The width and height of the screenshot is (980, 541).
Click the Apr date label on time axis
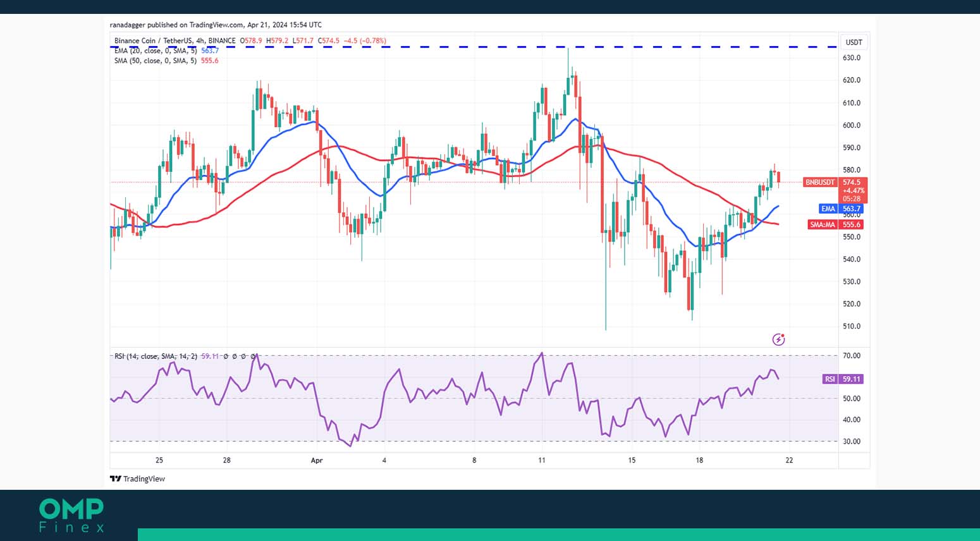click(317, 461)
